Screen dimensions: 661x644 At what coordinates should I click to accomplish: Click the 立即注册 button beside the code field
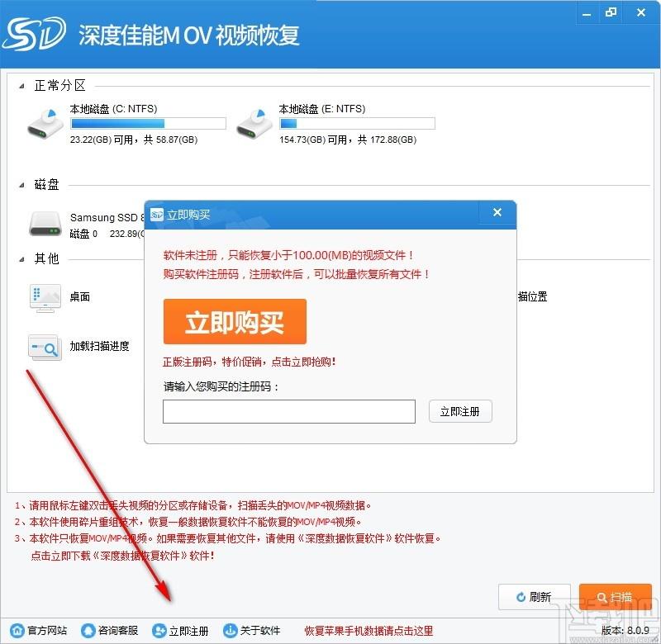point(460,411)
